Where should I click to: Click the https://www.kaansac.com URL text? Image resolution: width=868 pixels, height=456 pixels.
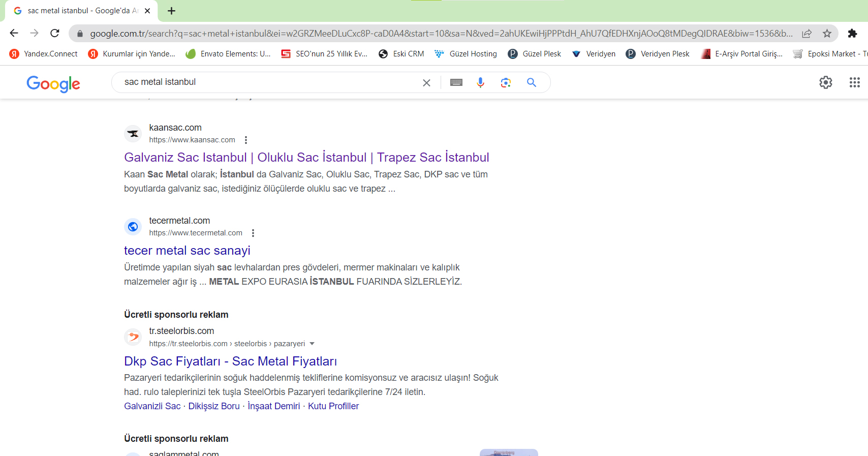point(192,140)
